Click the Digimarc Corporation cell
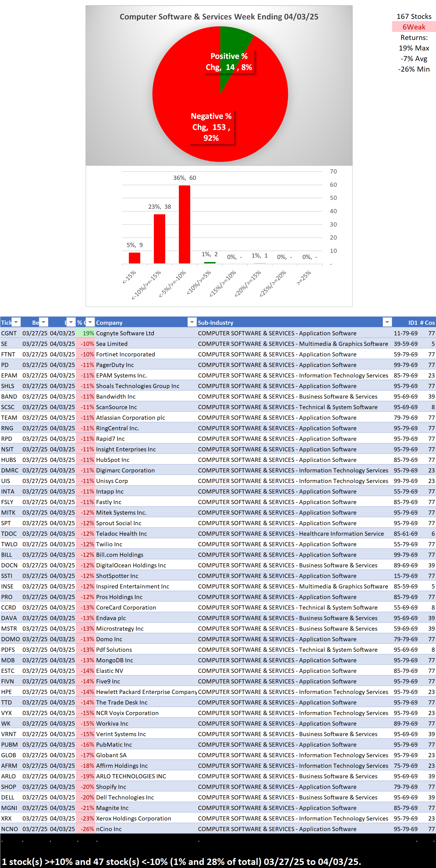436x868 pixels. pyautogui.click(x=146, y=470)
